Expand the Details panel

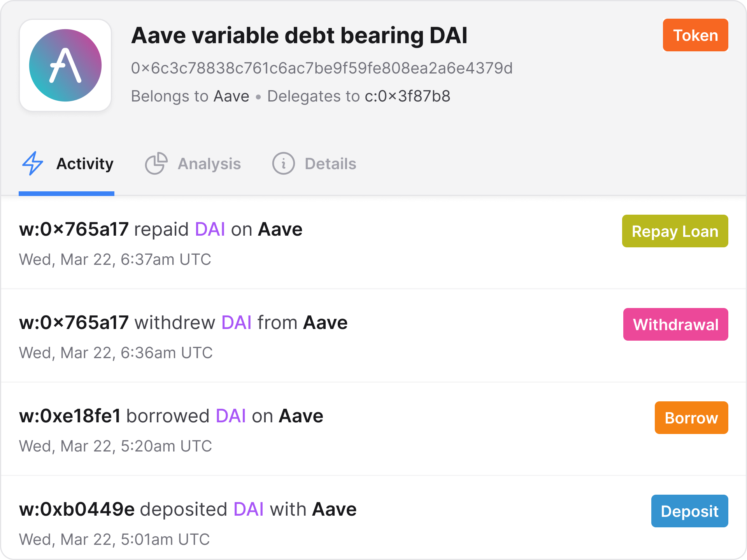pyautogui.click(x=314, y=163)
